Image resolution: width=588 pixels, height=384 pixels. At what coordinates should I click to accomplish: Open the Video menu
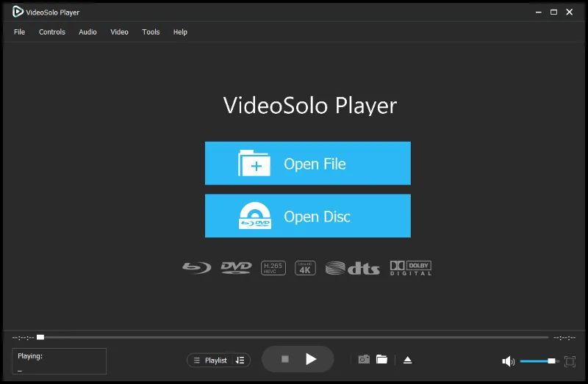(119, 32)
